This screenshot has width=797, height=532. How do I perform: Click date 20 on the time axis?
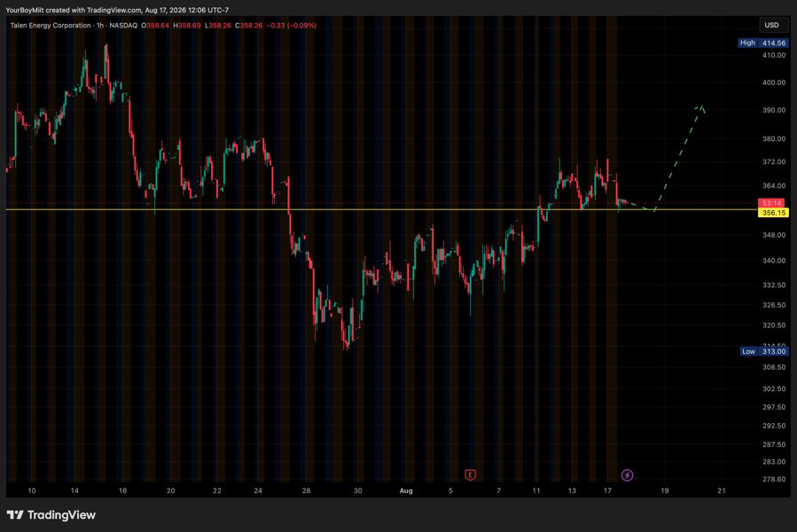coord(171,491)
